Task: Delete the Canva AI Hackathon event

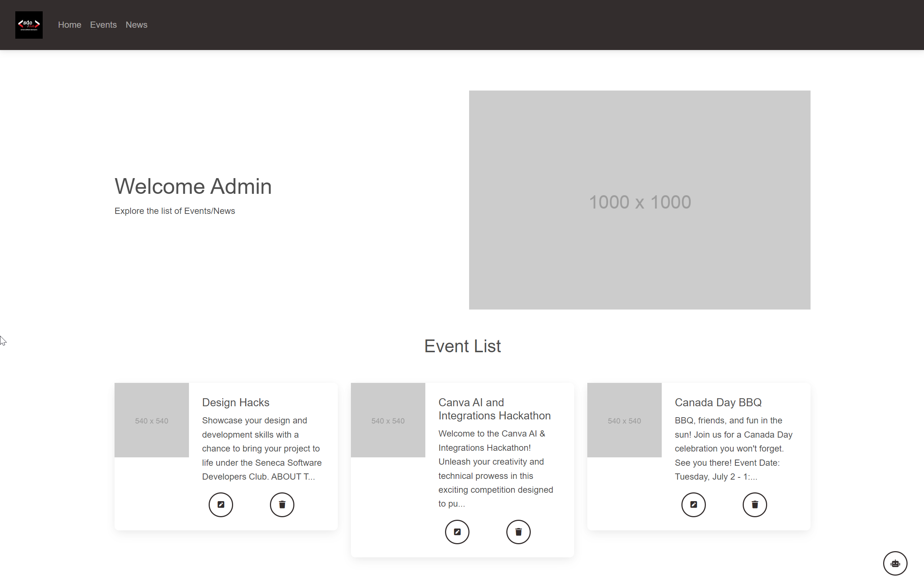Action: pos(518,532)
